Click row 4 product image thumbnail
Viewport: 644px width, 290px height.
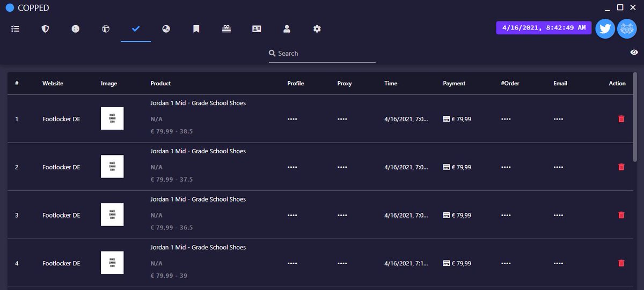(112, 263)
